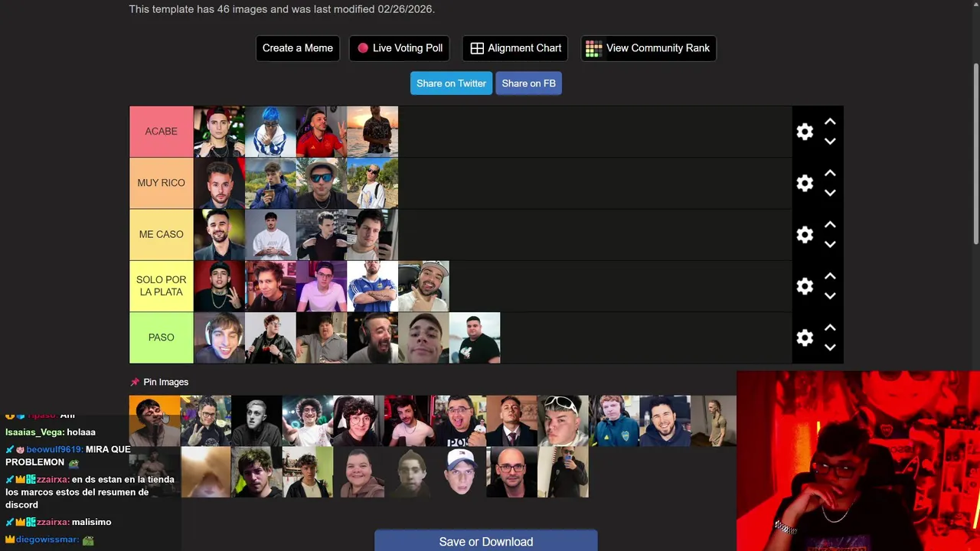
Task: Click Save or Download button
Action: pos(485,540)
